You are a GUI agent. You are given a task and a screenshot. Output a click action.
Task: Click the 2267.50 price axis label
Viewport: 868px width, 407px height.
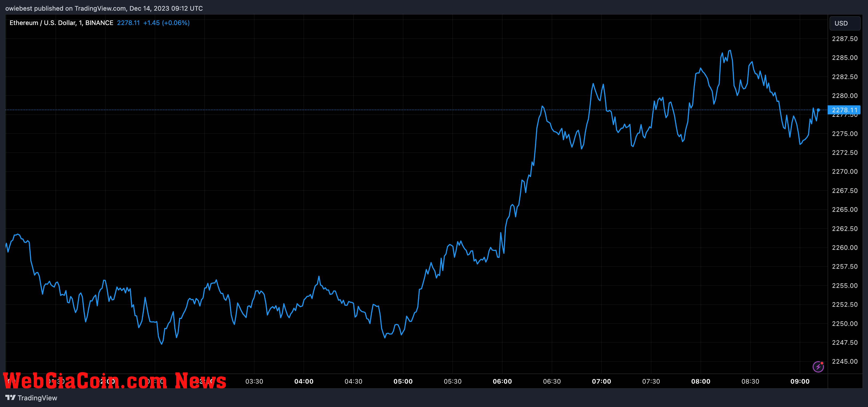(845, 191)
